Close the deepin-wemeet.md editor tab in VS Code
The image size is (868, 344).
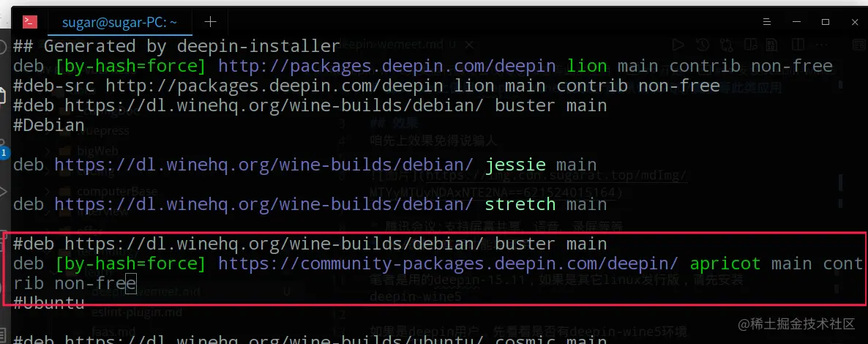point(468,45)
